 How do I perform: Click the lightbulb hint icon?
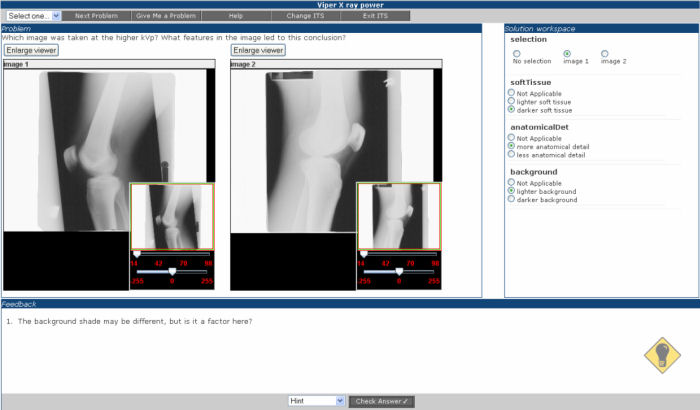(x=658, y=356)
